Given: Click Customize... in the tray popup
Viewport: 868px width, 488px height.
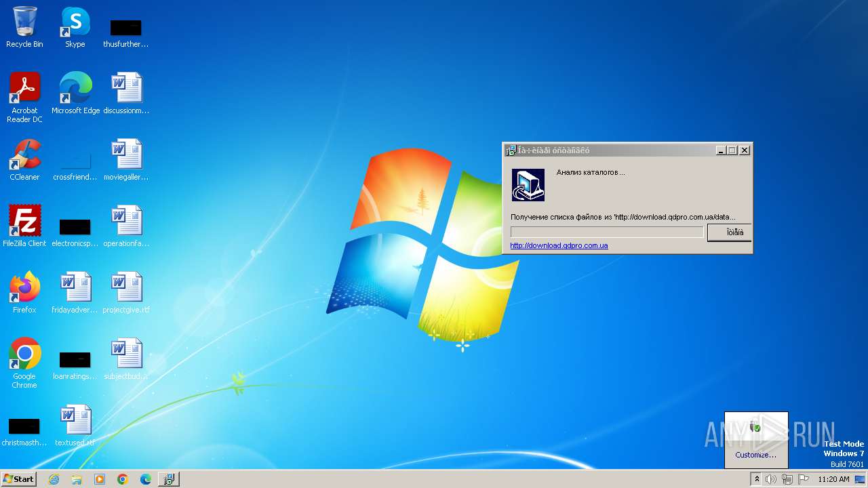Looking at the screenshot, I should pos(755,455).
